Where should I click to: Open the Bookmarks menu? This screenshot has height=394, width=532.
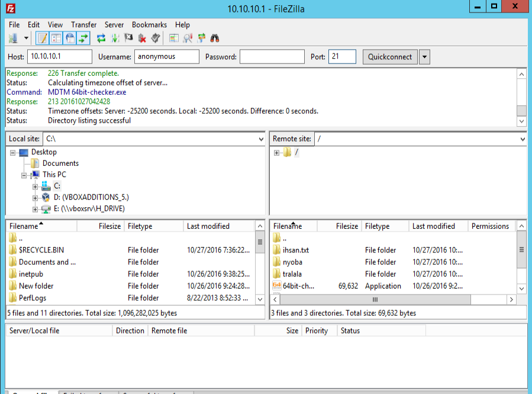point(149,25)
